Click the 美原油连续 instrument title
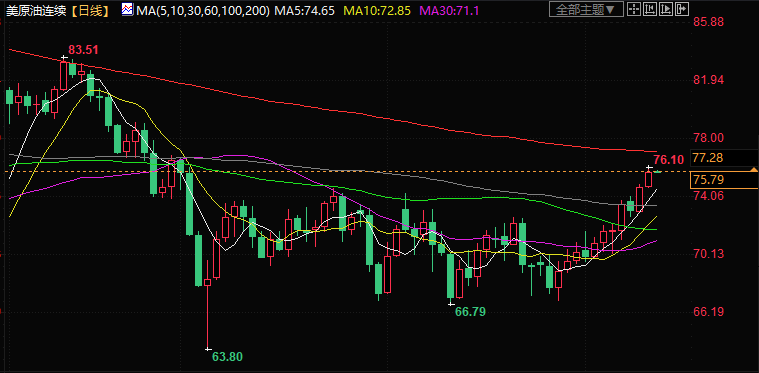The width and height of the screenshot is (759, 373). tap(36, 10)
